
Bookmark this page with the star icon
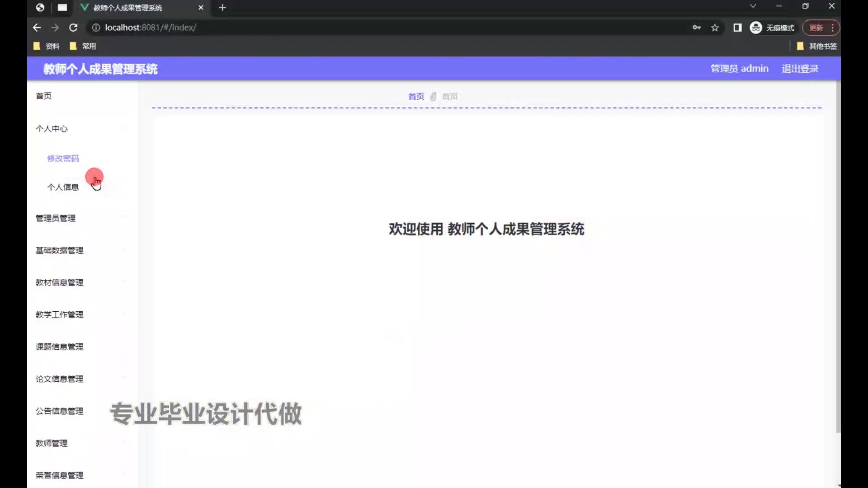pyautogui.click(x=715, y=28)
